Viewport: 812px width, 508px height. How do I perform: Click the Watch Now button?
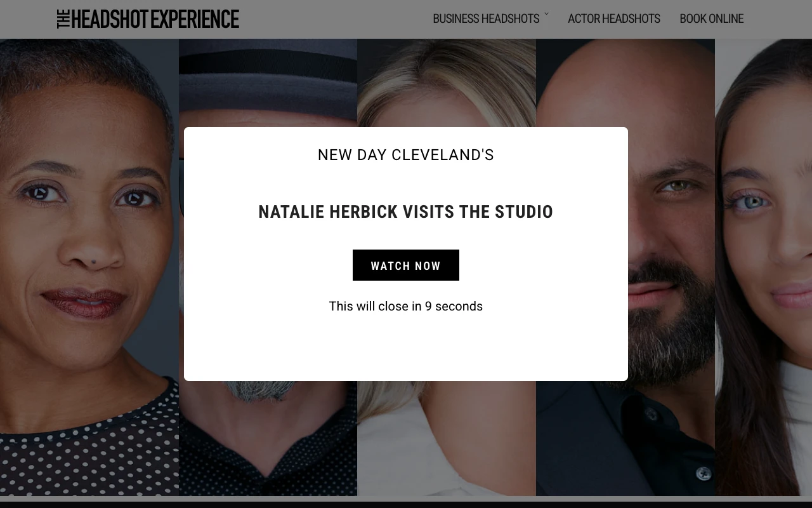coord(406,265)
